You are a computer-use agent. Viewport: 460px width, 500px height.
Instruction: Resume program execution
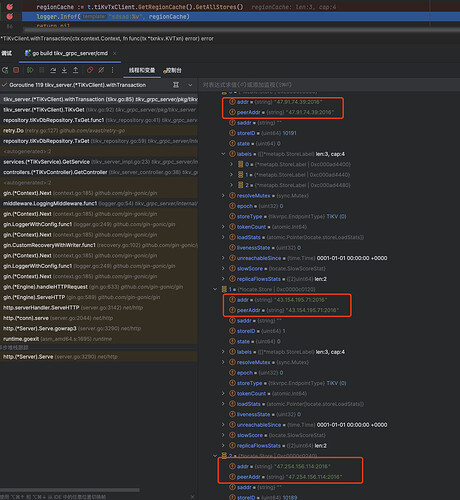[30, 70]
